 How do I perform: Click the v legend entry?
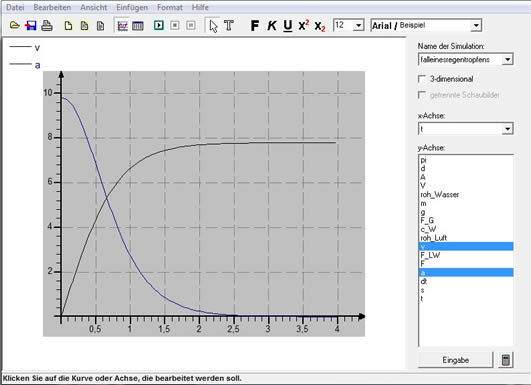tap(24, 47)
